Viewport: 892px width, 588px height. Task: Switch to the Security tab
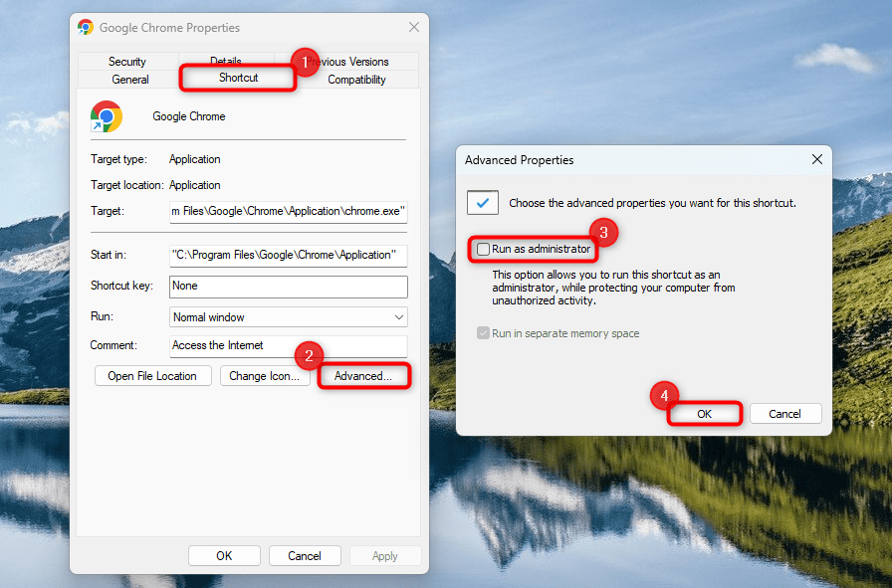tap(127, 62)
